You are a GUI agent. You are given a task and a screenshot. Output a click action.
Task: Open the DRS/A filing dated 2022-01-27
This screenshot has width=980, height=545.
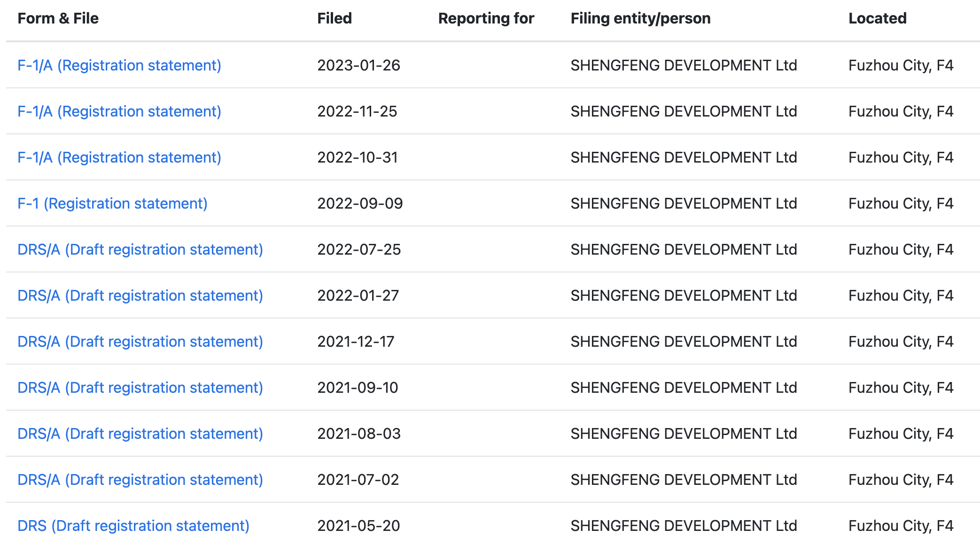click(x=140, y=296)
